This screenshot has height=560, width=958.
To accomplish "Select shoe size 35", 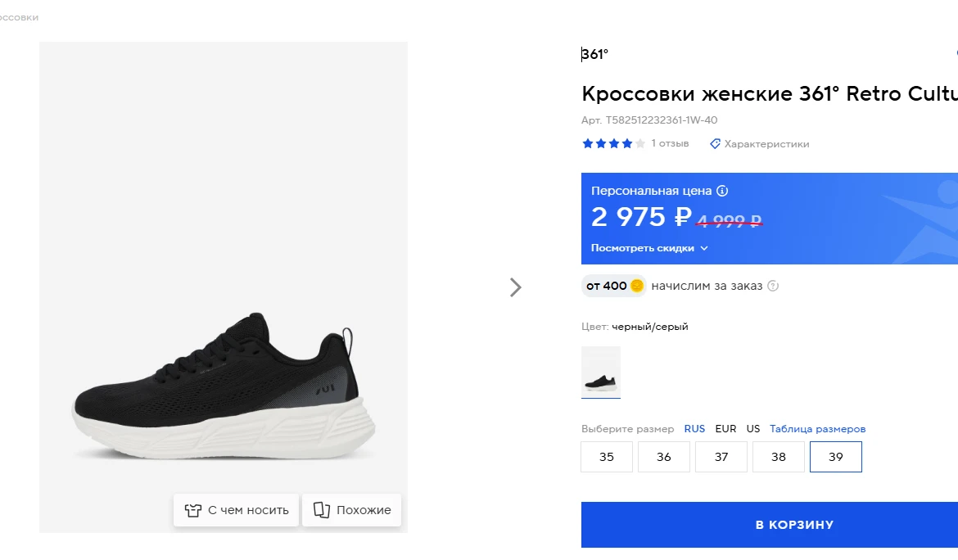I will 607,457.
